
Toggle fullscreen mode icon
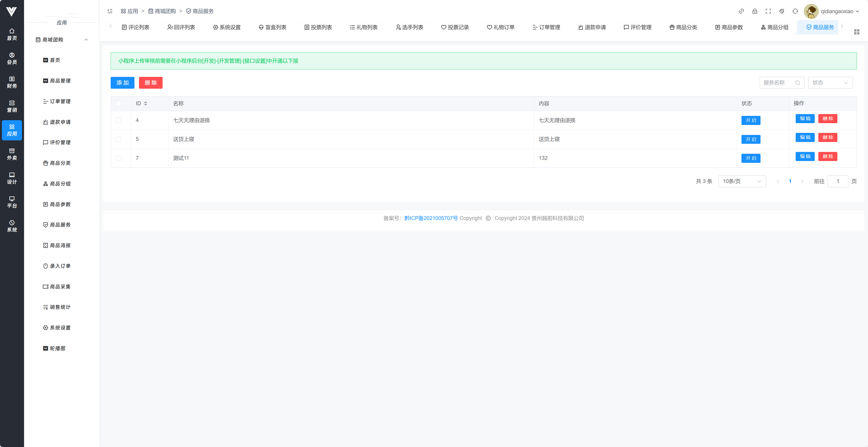[x=768, y=11]
